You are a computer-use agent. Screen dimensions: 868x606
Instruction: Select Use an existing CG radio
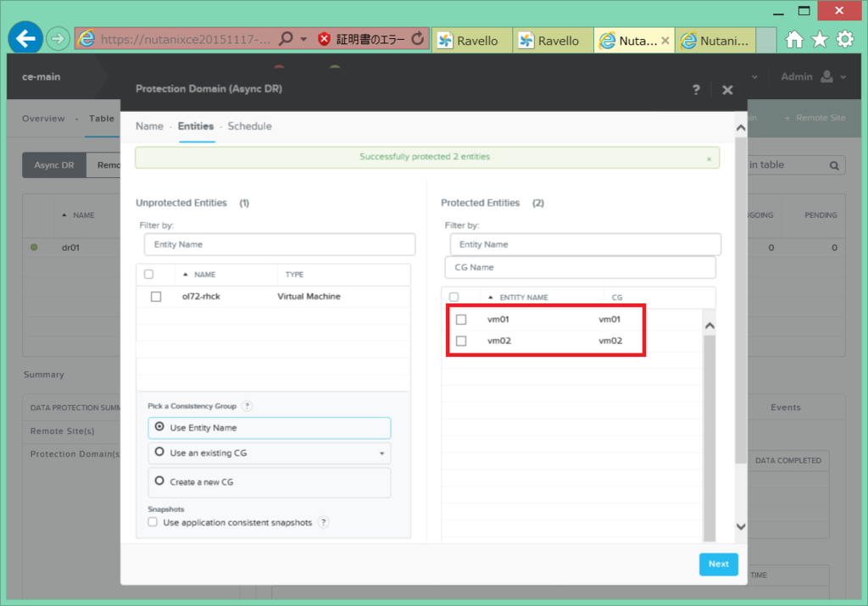point(159,452)
